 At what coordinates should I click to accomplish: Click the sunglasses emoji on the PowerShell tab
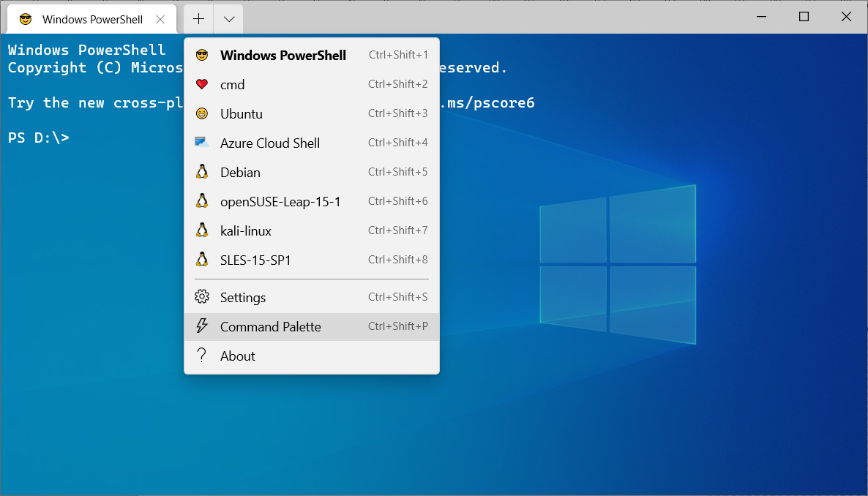tap(26, 19)
